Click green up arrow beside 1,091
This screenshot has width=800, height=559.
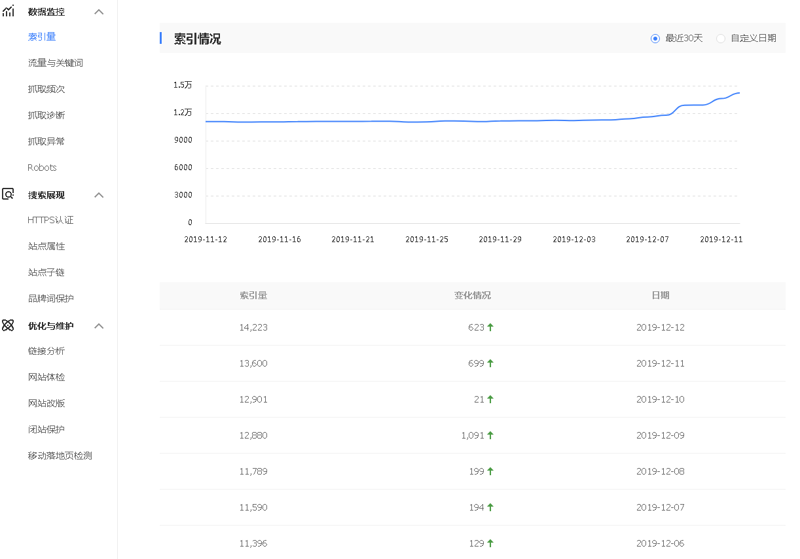pyautogui.click(x=490, y=435)
